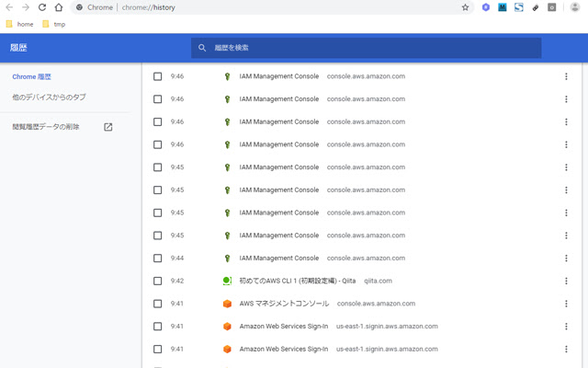Switch to 他のデバイスからのタブ
This screenshot has height=368, width=588.
(x=49, y=97)
